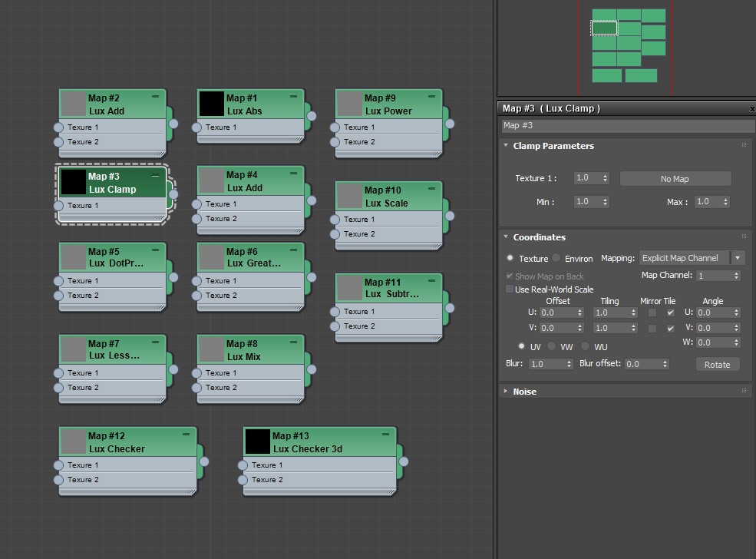This screenshot has height=559, width=756.
Task: Click the output socket of Lux Power node
Action: click(x=449, y=123)
